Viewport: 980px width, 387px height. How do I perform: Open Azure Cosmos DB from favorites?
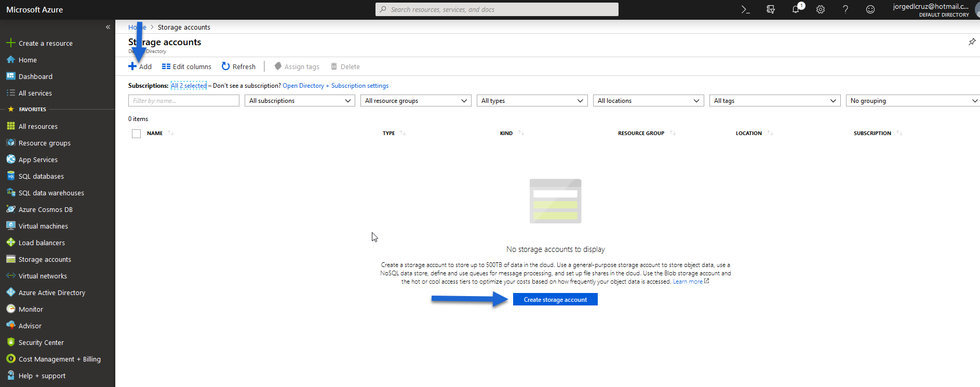tap(46, 209)
